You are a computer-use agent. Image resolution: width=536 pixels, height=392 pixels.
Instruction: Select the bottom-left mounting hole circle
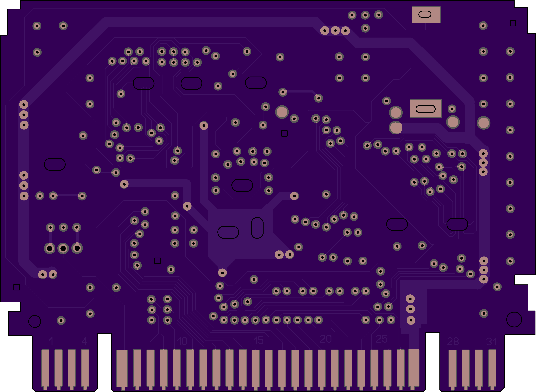point(35,322)
